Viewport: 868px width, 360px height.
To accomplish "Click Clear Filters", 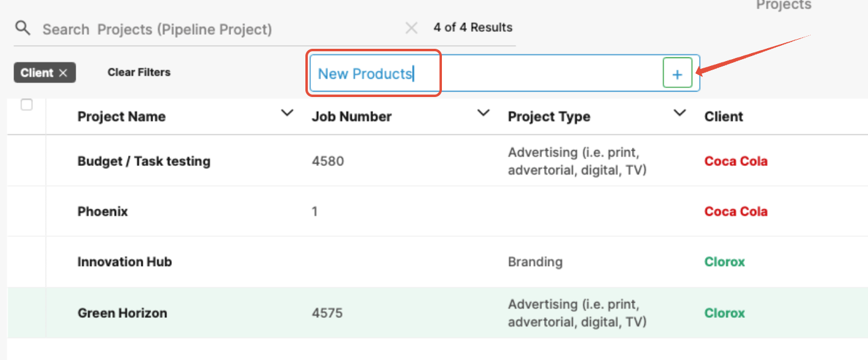I will 139,72.
